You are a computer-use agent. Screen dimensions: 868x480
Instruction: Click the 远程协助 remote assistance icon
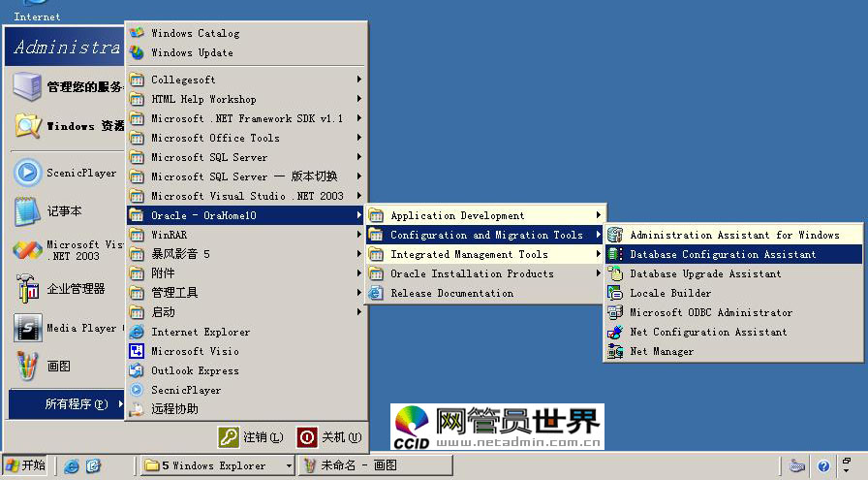coord(137,409)
